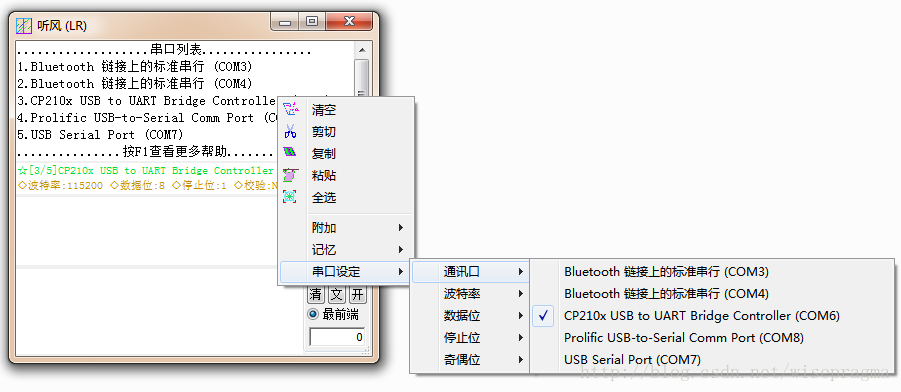
Task: Click the 数据位:8 status text
Action: (137, 186)
